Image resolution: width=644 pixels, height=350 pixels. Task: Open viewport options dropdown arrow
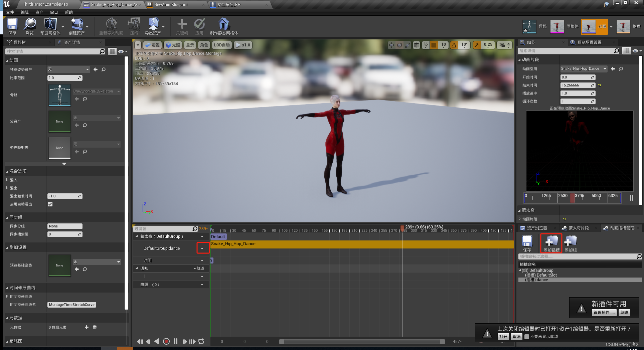[138, 45]
